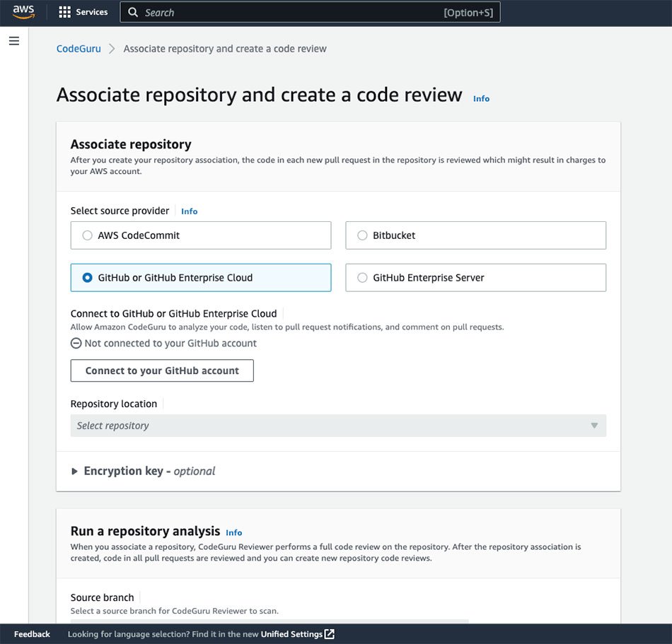The image size is (672, 644).
Task: Open the hamburger side navigation menu
Action: coord(13,41)
